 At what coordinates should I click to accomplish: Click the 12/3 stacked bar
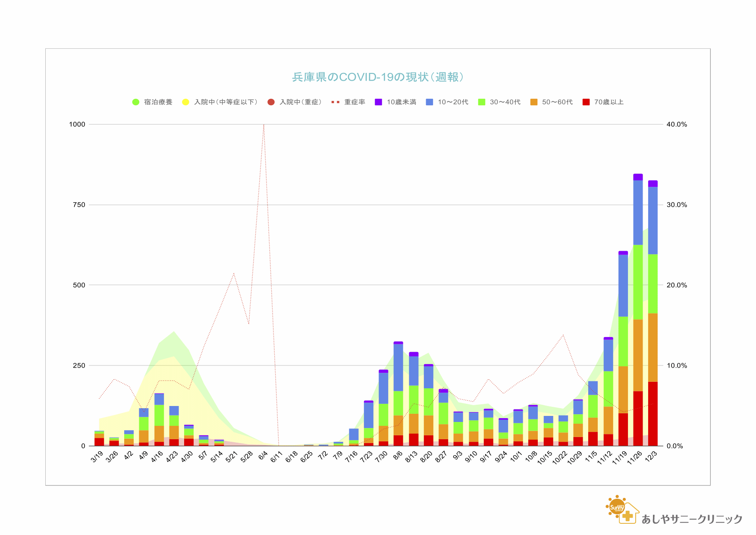coord(652,315)
